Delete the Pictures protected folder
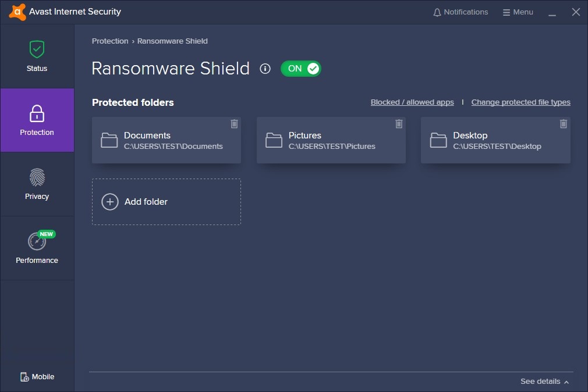Screen dimensions: 588x392 coord(399,124)
